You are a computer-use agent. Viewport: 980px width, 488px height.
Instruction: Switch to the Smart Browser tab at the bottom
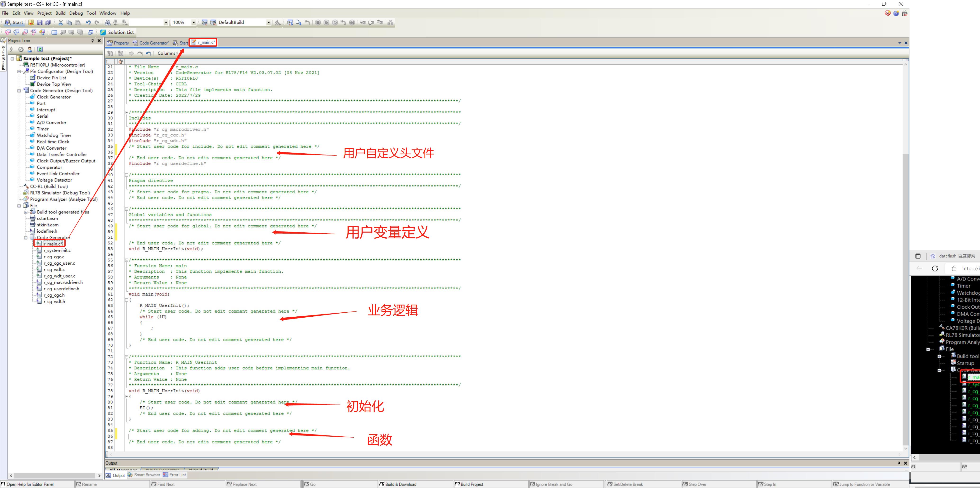(144, 475)
